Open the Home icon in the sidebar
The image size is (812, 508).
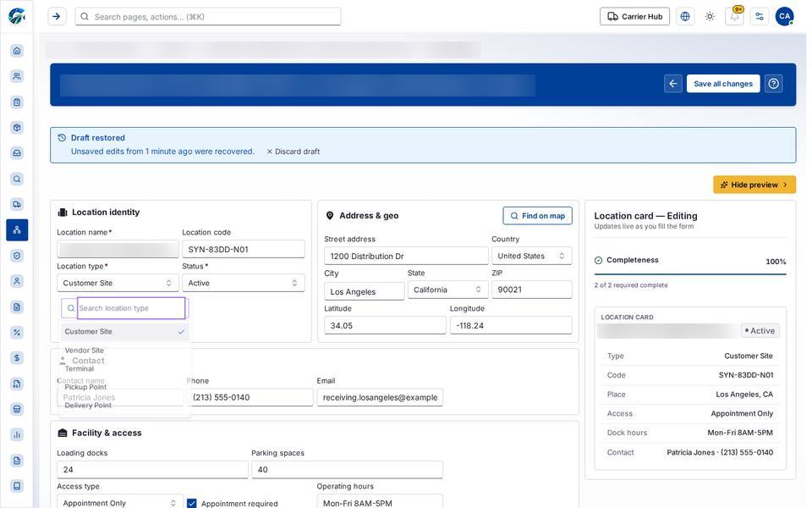(17, 50)
